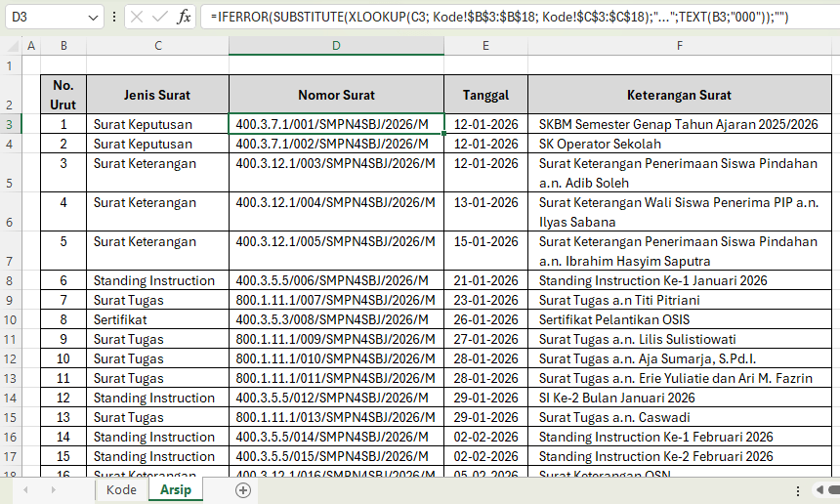Viewport: 840px width, 504px height.
Task: Select cell 800.1.11.1/013/SMPN4SBJ/2026/M
Action: (336, 417)
